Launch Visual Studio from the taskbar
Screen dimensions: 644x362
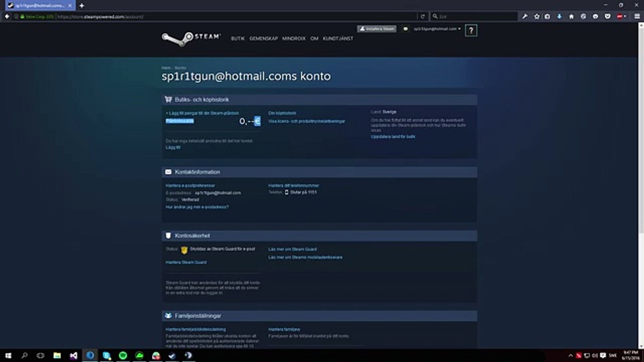[73, 355]
